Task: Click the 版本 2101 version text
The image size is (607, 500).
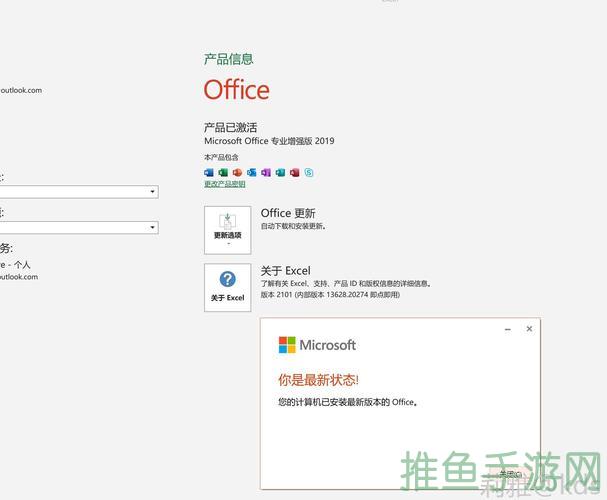Action: click(330, 295)
